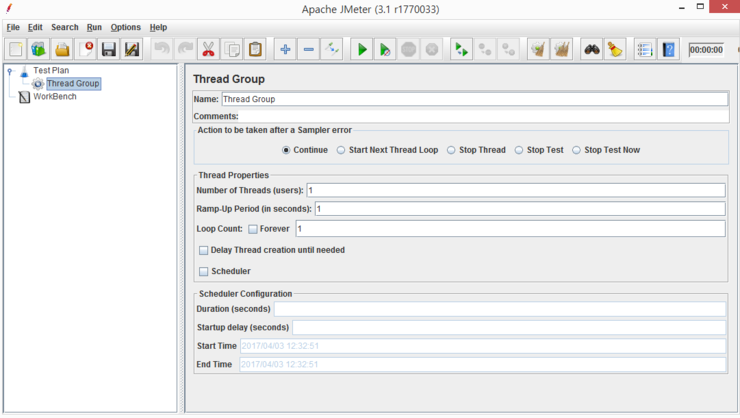
Task: Click the Number of Threads field
Action: (x=516, y=190)
